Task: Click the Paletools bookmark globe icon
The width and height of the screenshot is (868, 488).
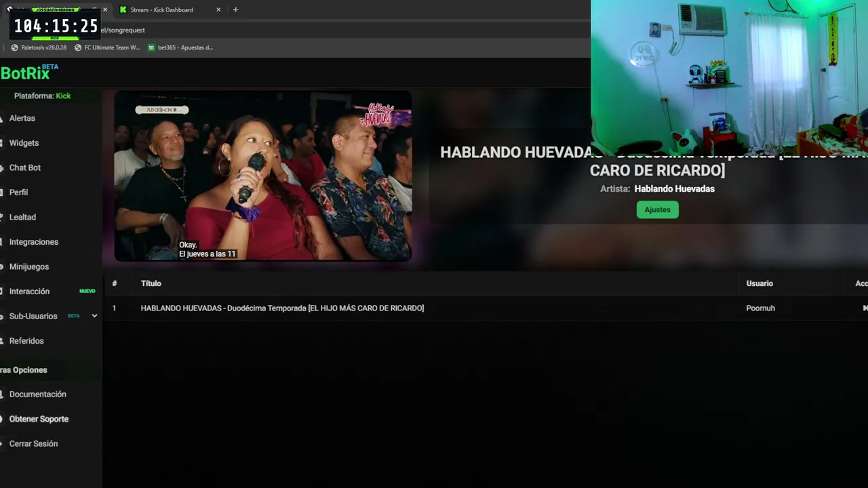Action: tap(15, 47)
